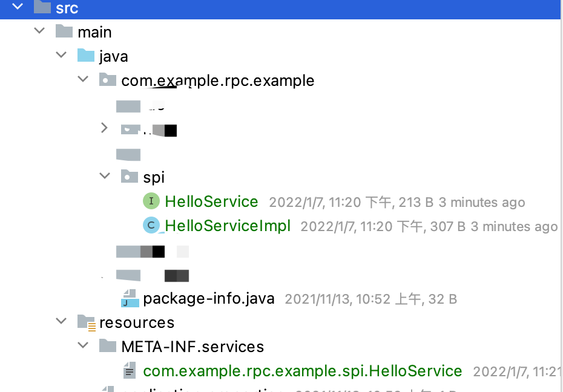Click the resources folder icon
Screen dimensions: 563x392
click(87, 322)
